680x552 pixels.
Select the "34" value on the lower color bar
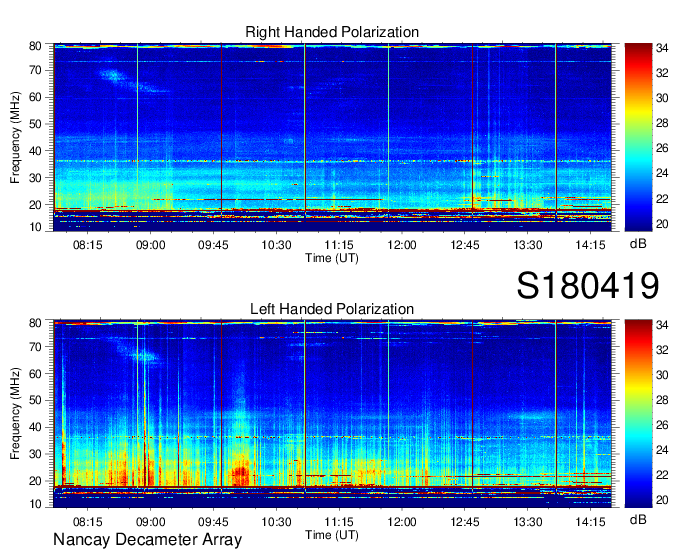662,325
